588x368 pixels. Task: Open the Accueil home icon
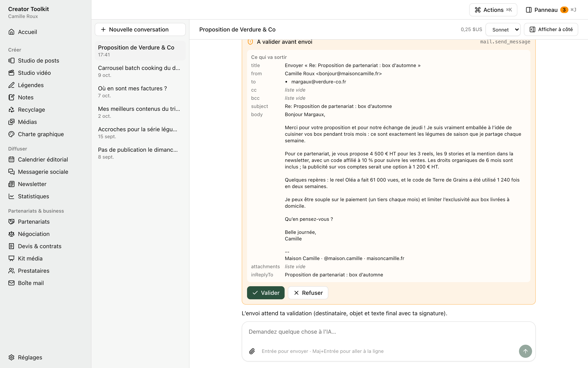coord(11,32)
